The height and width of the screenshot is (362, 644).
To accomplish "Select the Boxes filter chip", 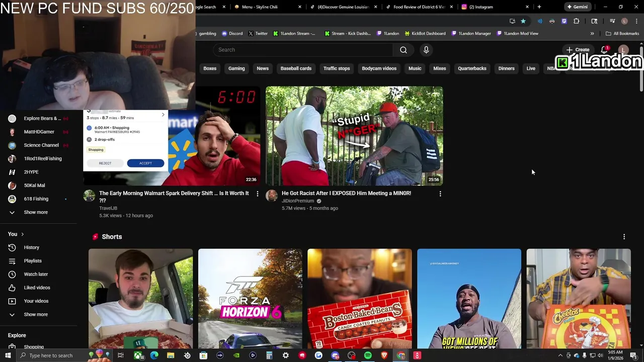I will point(210,68).
